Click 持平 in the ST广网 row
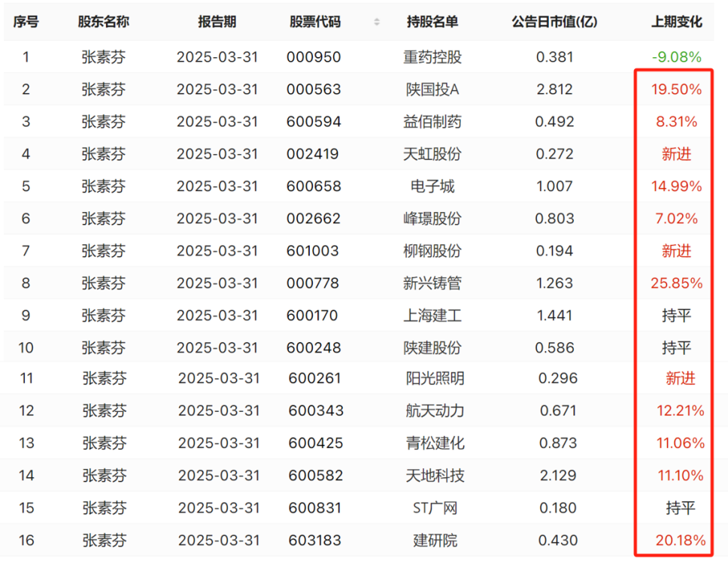Viewport: 728px width, 563px height. coord(680,508)
